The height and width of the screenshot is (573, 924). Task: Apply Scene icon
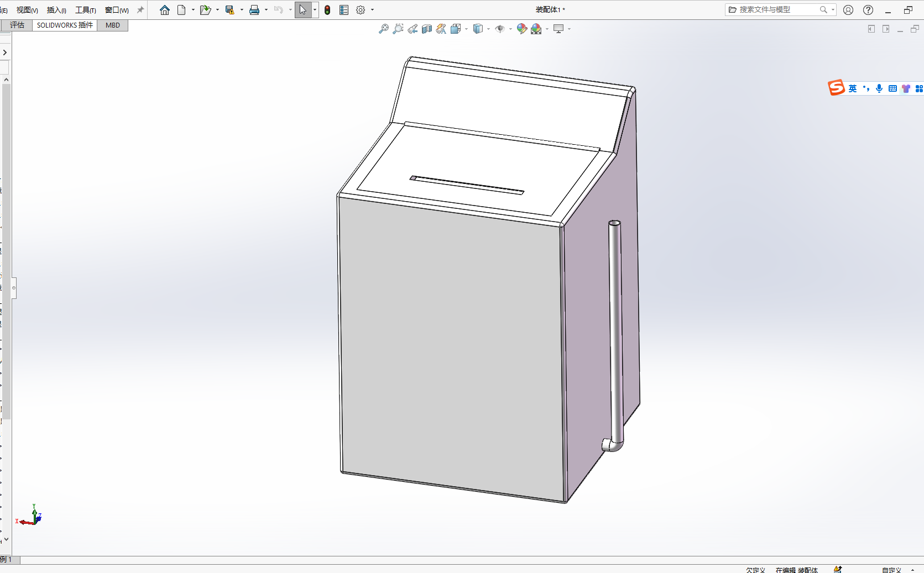coord(536,29)
